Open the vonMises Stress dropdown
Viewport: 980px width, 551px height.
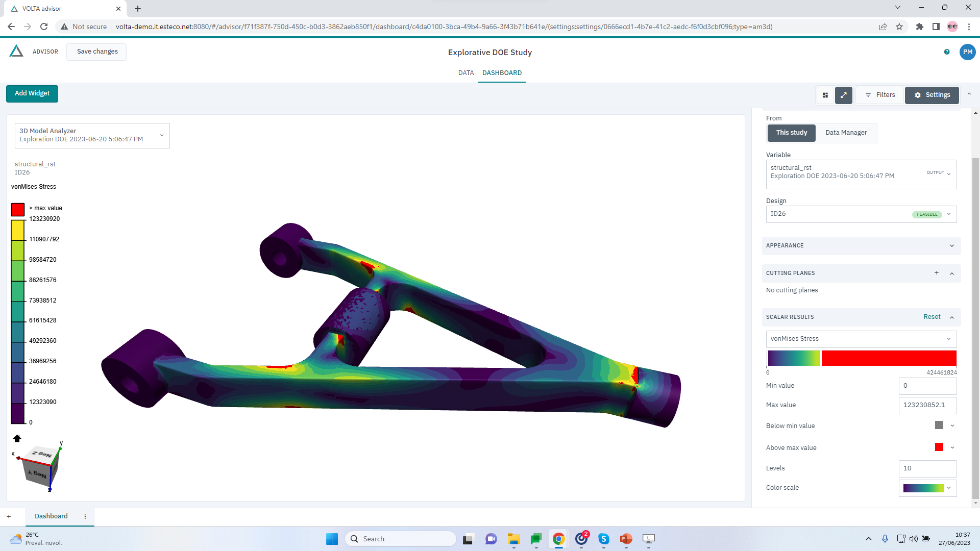click(861, 339)
